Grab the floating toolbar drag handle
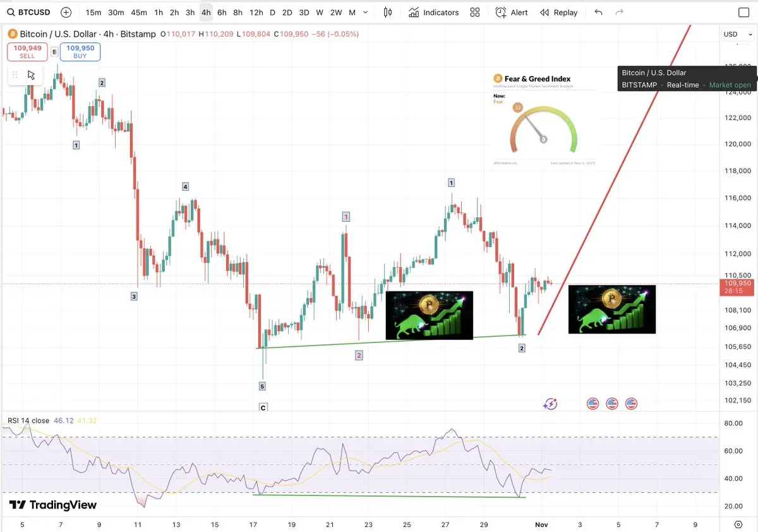This screenshot has width=758, height=532. pos(15,75)
